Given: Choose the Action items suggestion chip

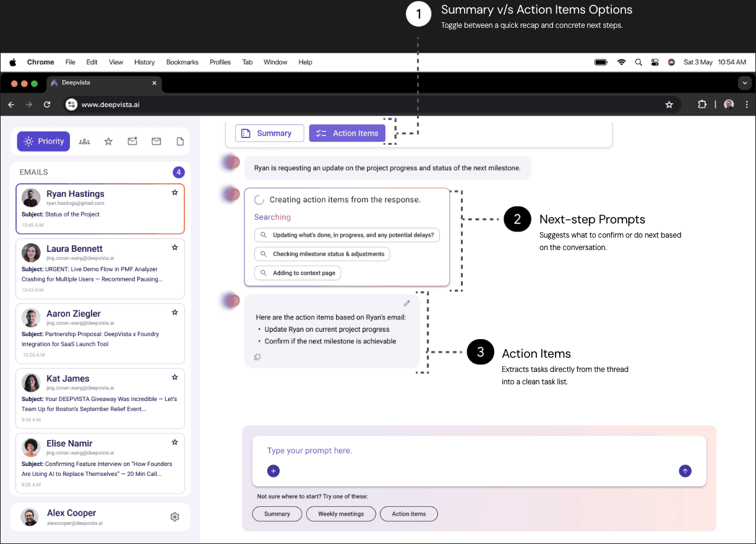Looking at the screenshot, I should point(409,514).
